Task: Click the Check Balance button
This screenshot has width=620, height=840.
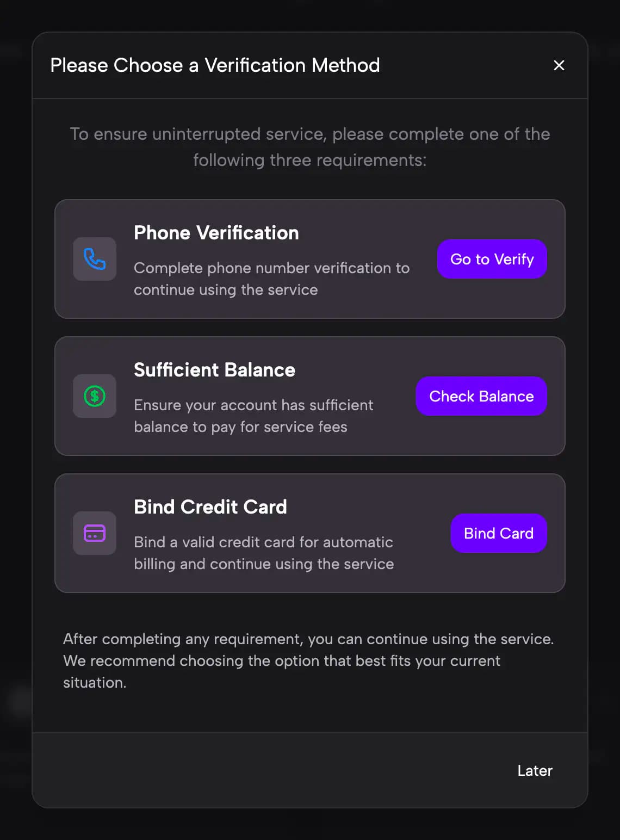Action: click(481, 396)
